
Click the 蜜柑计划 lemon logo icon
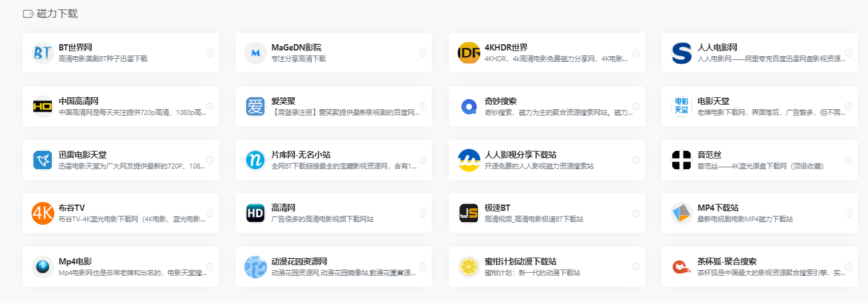coord(469,267)
